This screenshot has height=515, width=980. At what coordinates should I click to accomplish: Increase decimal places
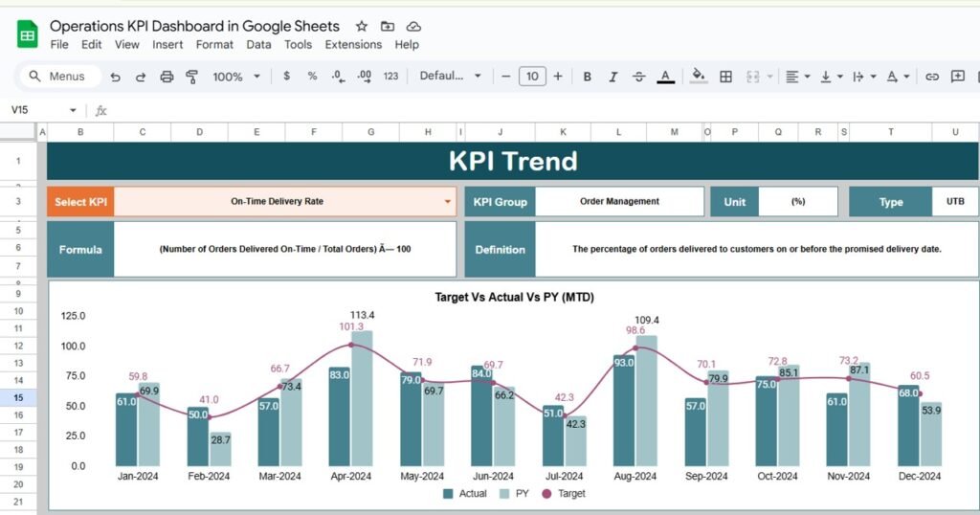click(365, 77)
